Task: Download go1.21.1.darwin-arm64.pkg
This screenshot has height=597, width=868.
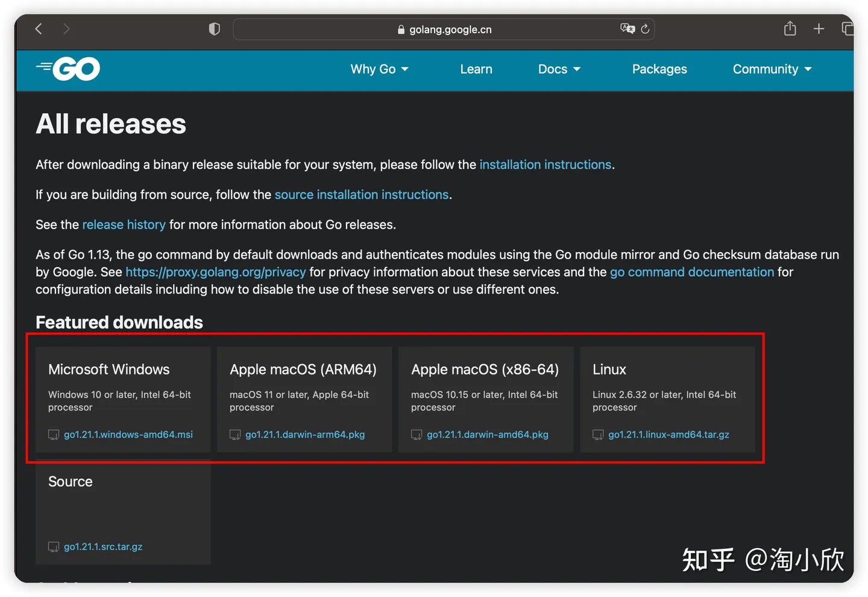Action: (x=305, y=435)
